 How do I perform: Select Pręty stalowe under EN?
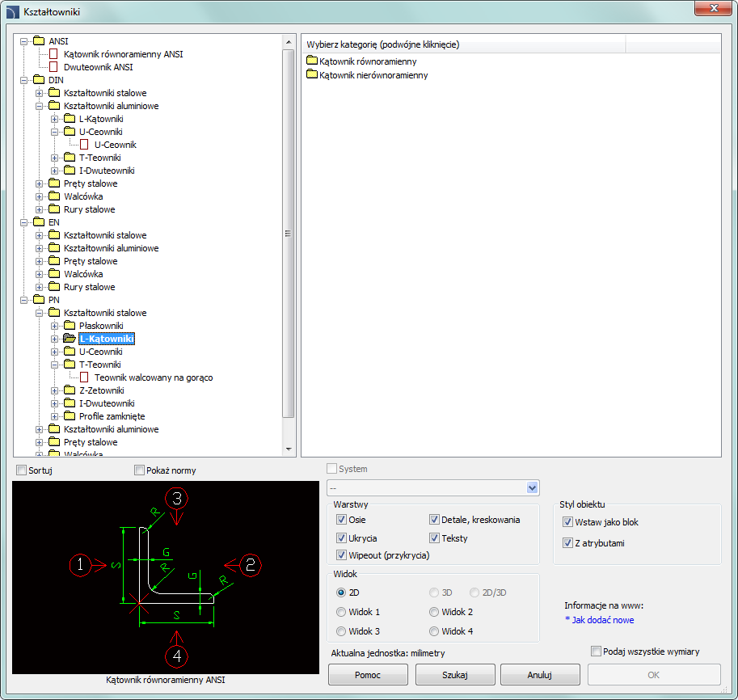click(x=91, y=261)
